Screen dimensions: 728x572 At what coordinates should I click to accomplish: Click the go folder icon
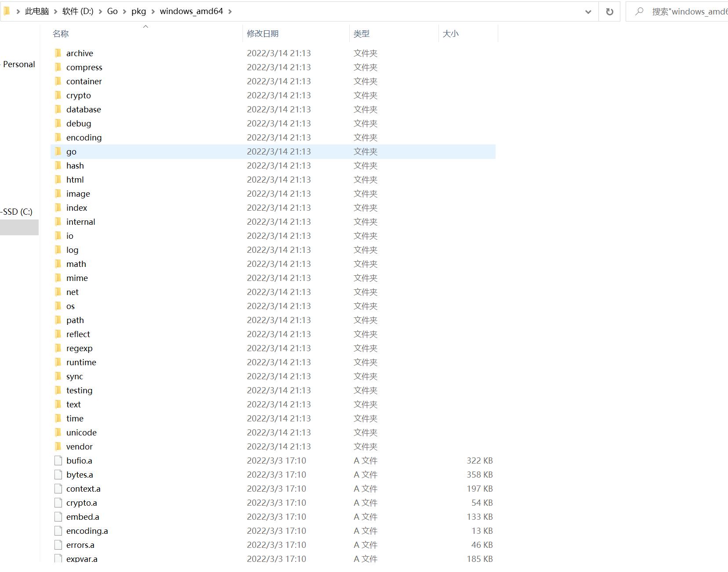click(x=58, y=151)
